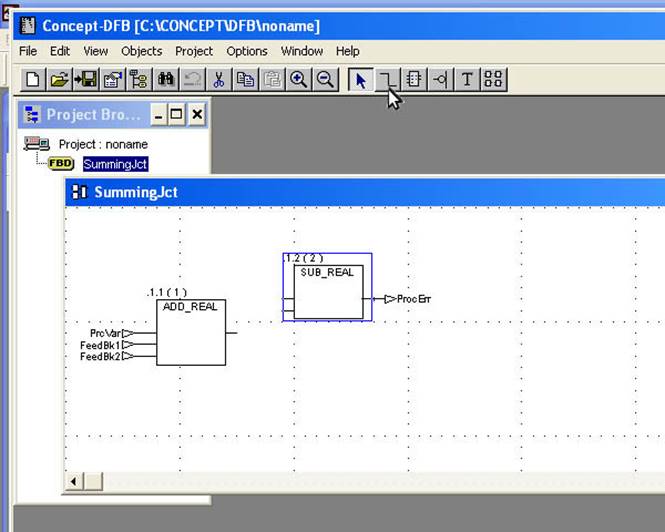Screen dimensions: 665x532
Task: Click the SummingJct window title icon
Action: click(x=79, y=192)
